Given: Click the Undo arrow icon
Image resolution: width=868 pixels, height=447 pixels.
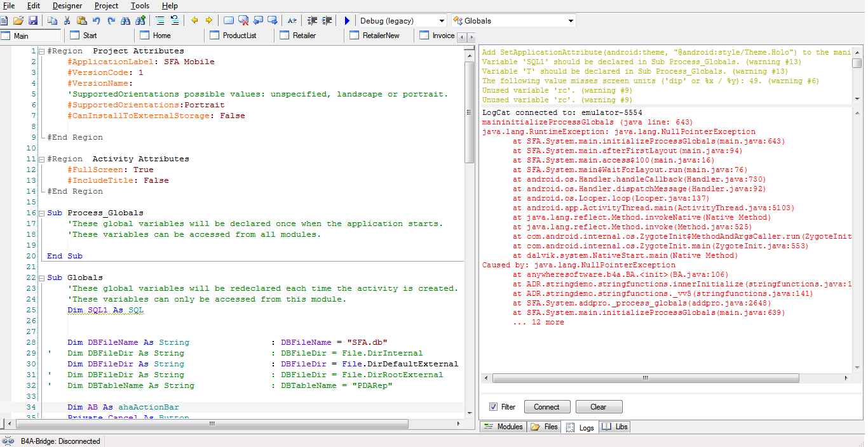Looking at the screenshot, I should [x=97, y=21].
